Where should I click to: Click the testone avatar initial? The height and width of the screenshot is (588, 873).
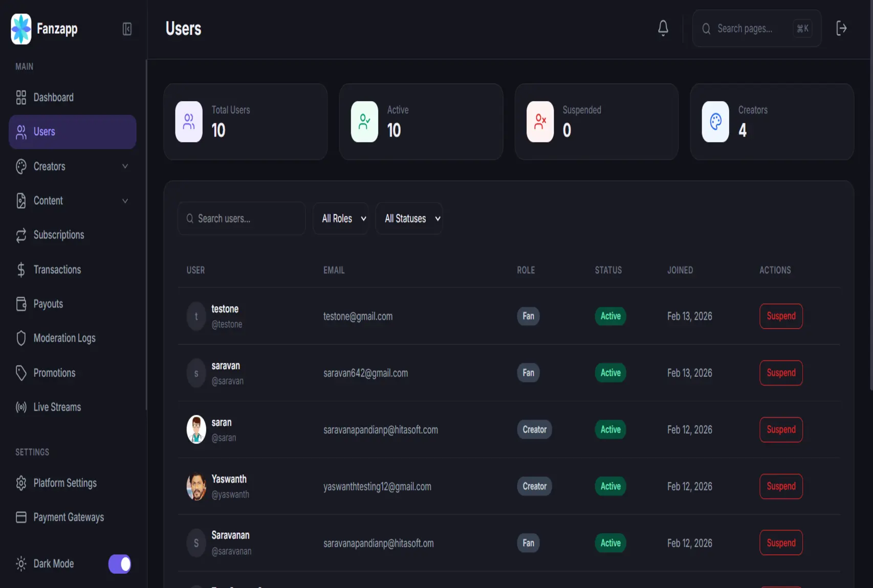[196, 316]
